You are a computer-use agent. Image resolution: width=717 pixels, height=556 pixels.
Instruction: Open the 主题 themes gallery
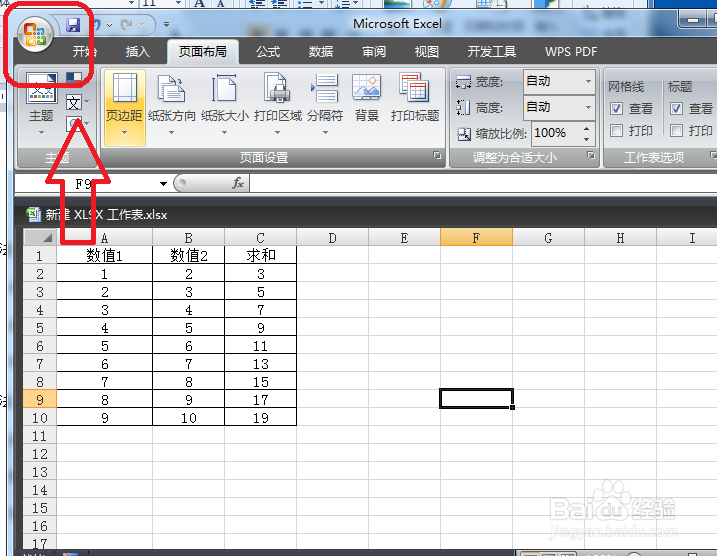click(x=41, y=104)
